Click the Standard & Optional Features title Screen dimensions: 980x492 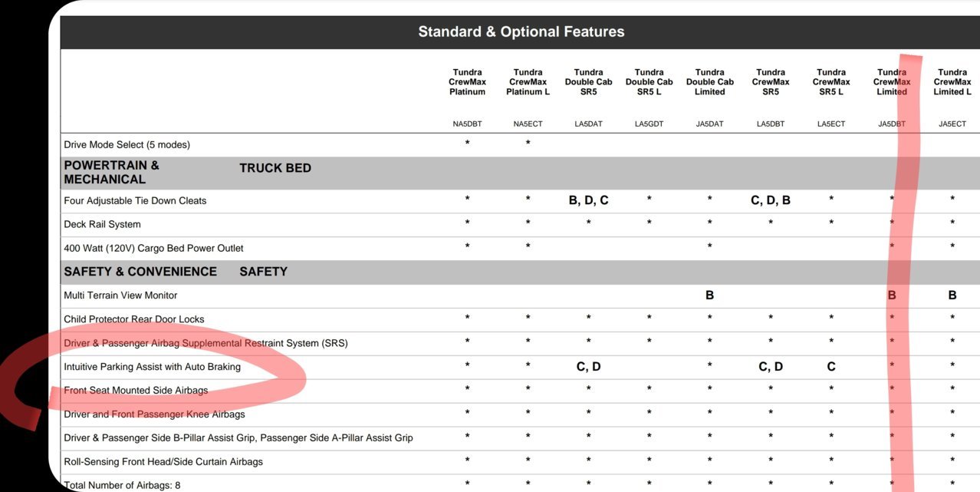[x=521, y=32]
